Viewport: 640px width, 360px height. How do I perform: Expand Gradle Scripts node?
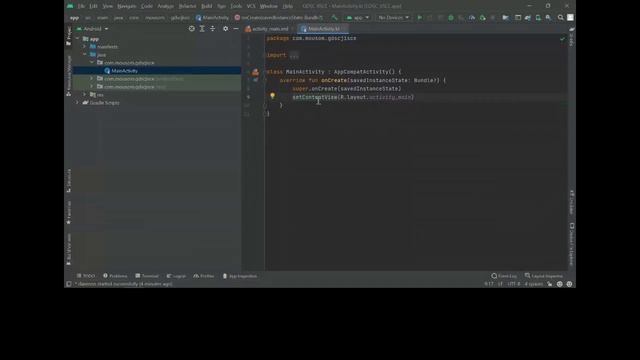tap(78, 103)
